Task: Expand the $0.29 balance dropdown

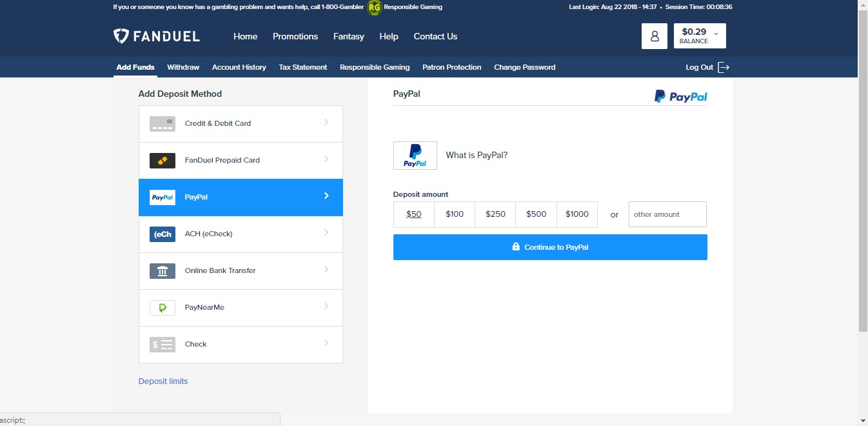Action: [x=700, y=36]
